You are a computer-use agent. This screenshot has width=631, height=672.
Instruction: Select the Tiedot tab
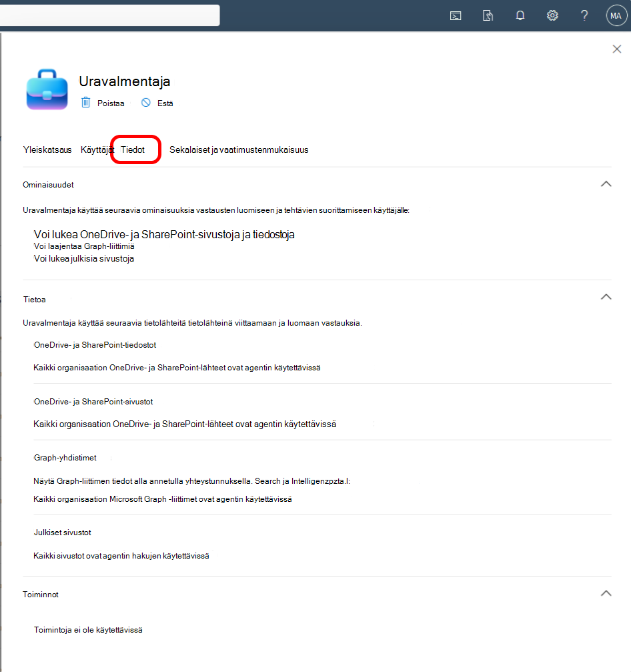[x=133, y=150]
